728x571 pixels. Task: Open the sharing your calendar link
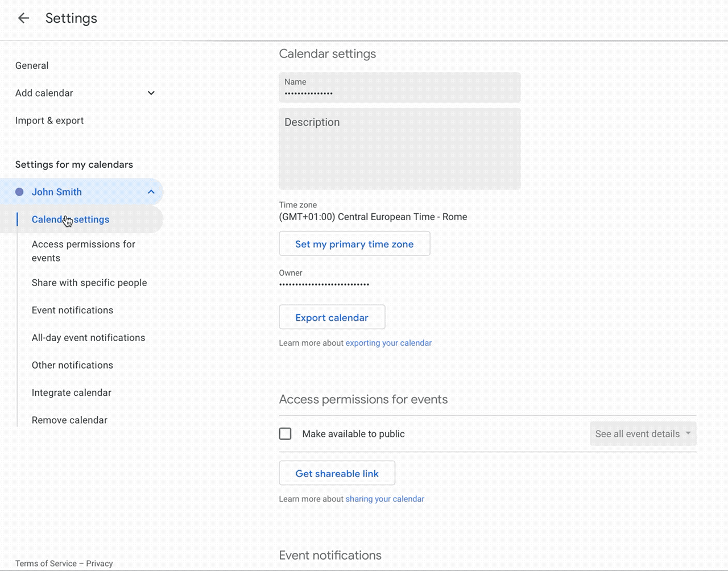coord(384,499)
